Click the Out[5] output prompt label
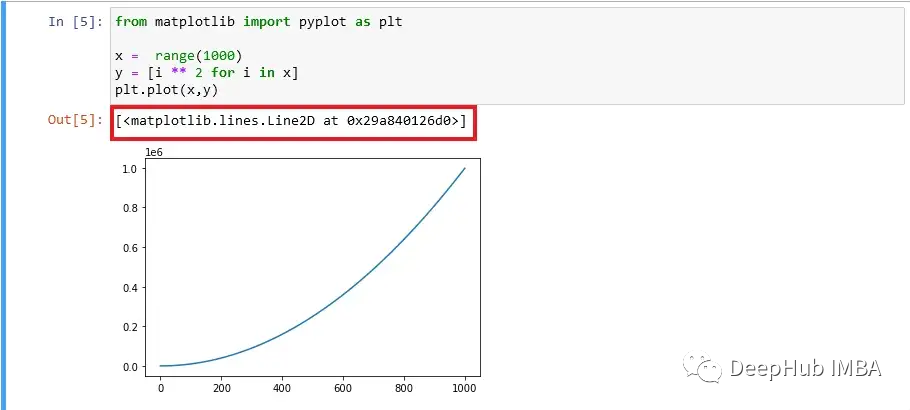Viewport: 910px width, 410px height. click(x=75, y=121)
